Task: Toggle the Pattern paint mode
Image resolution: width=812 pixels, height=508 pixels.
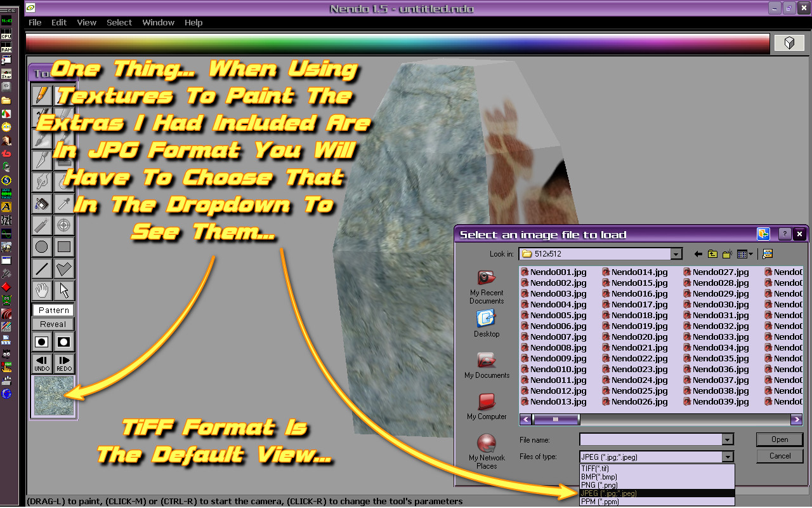Action: coord(53,311)
